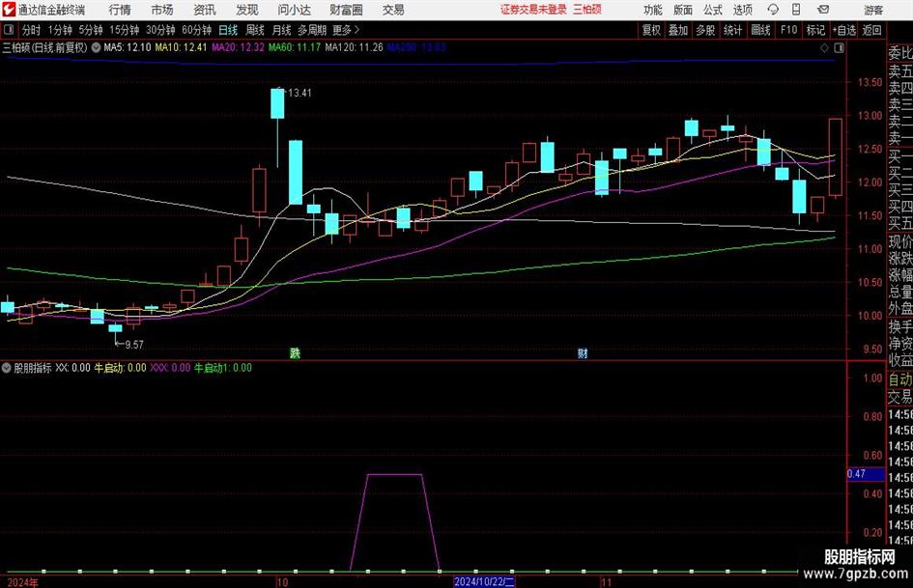This screenshot has width=913, height=588.
Task: Click the 叠加 overlay button
Action: 678,30
